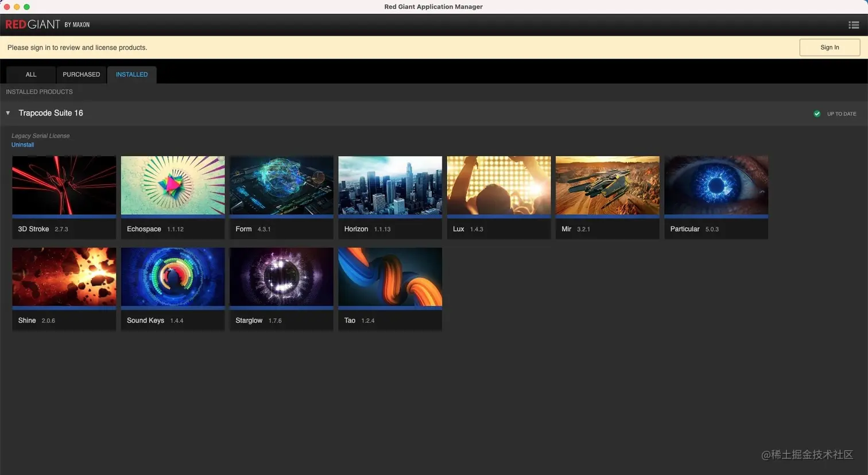Select the Shine asteroid thumbnail

tap(64, 277)
